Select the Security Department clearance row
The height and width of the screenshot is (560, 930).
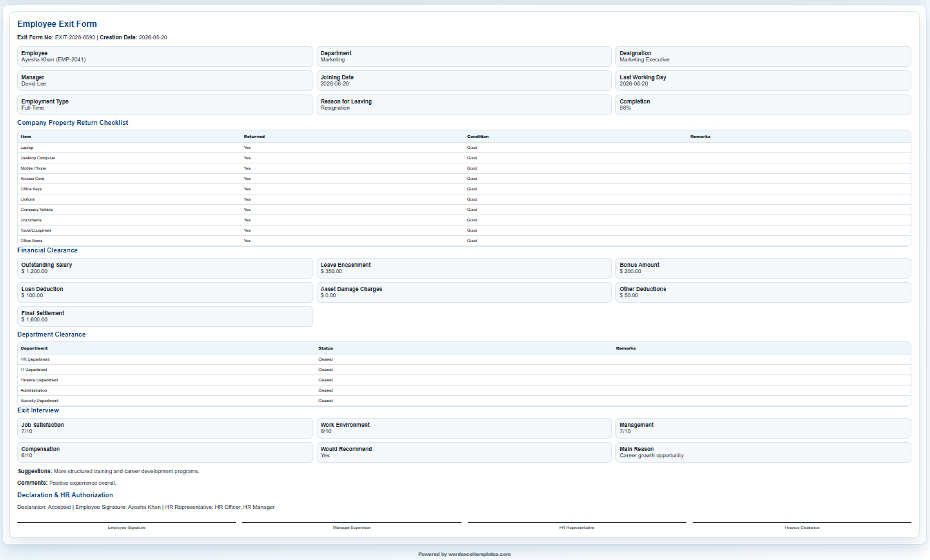(464, 401)
